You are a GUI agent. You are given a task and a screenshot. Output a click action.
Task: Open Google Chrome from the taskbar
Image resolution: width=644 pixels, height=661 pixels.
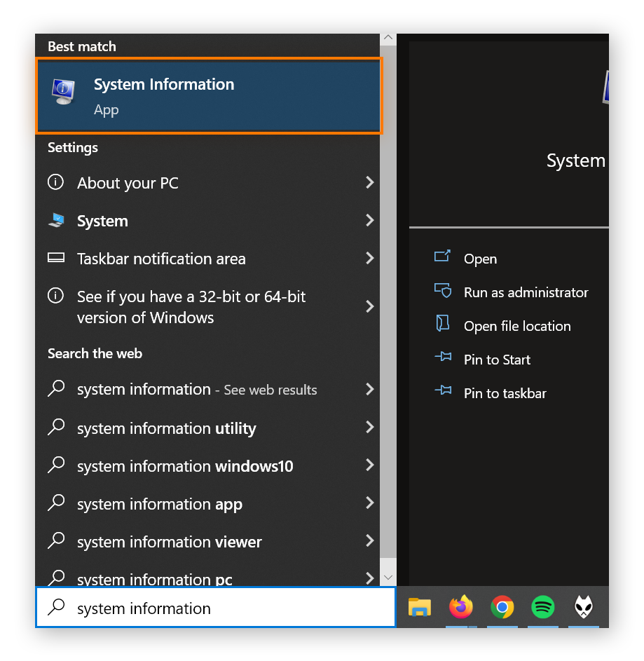502,608
